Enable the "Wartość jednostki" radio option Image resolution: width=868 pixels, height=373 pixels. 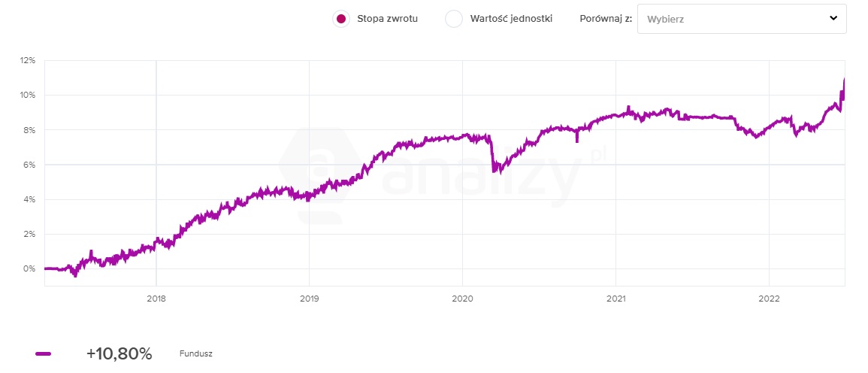coord(454,19)
